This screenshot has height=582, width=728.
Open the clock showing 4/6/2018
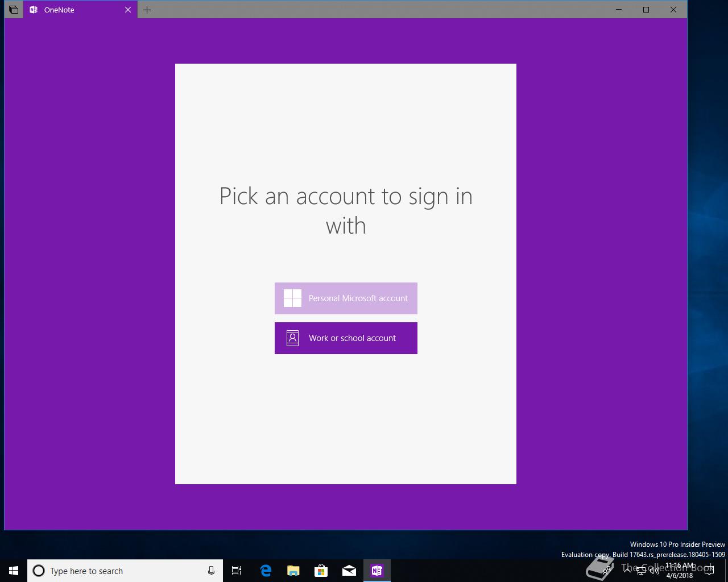tap(680, 571)
